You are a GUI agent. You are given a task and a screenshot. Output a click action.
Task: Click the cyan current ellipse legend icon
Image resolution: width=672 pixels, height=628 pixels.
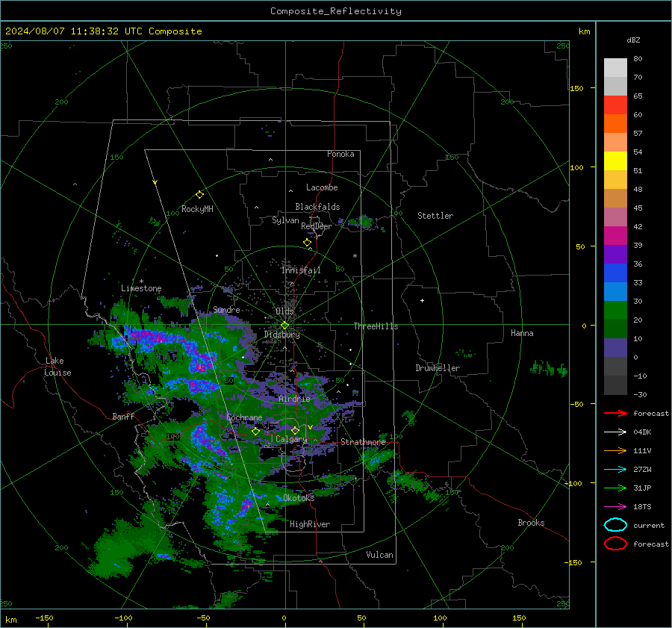615,525
